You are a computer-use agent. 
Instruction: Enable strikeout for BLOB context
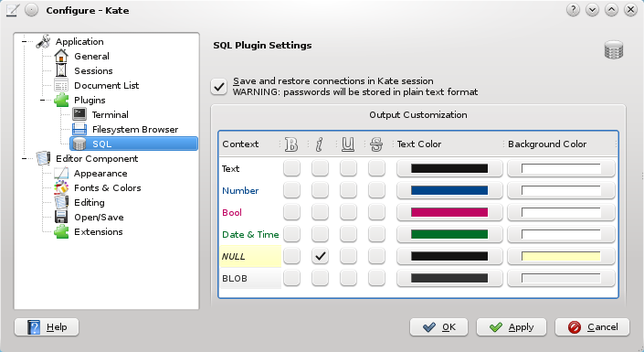click(x=376, y=278)
